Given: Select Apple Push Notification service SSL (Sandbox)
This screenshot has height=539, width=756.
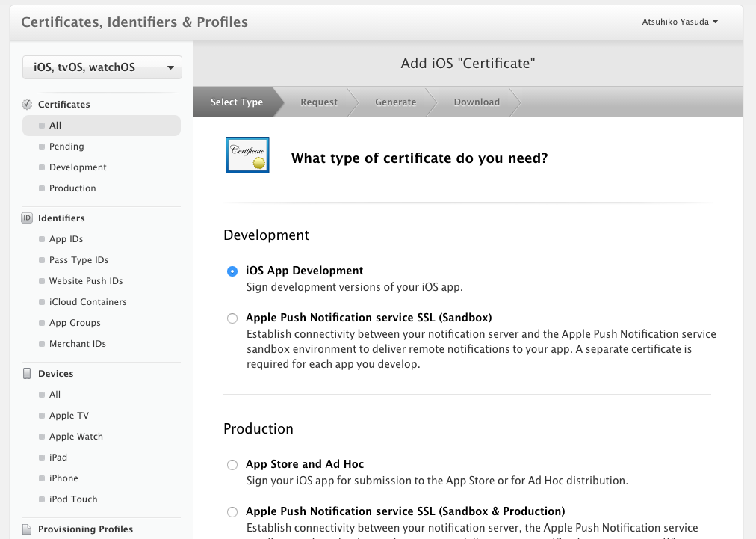Looking at the screenshot, I should [x=232, y=318].
